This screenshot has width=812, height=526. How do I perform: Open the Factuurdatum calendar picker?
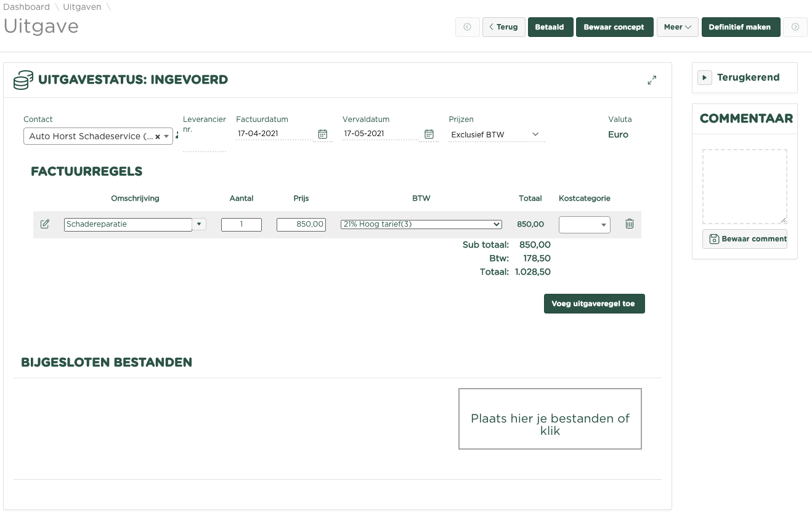click(x=322, y=134)
